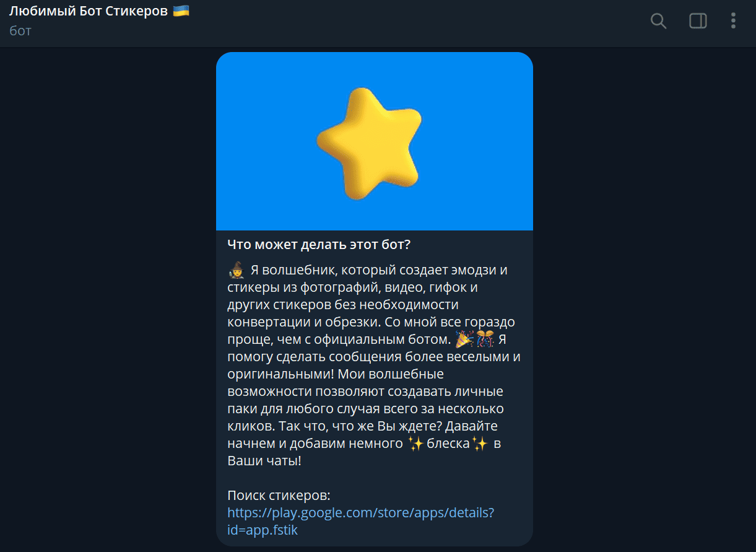The height and width of the screenshot is (552, 756).
Task: Click the 'id=app.fstik' part of the link
Action: [263, 530]
